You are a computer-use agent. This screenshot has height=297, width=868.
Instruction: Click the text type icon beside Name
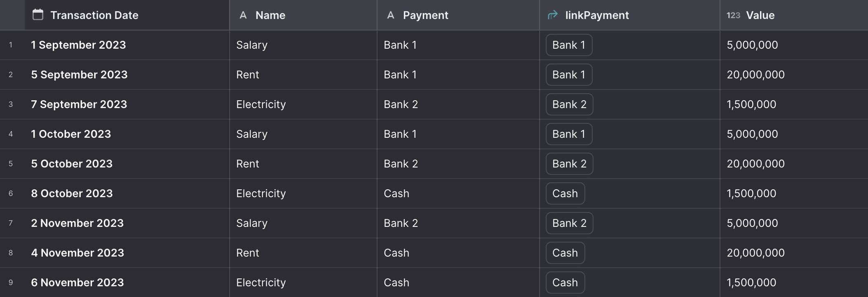(243, 15)
